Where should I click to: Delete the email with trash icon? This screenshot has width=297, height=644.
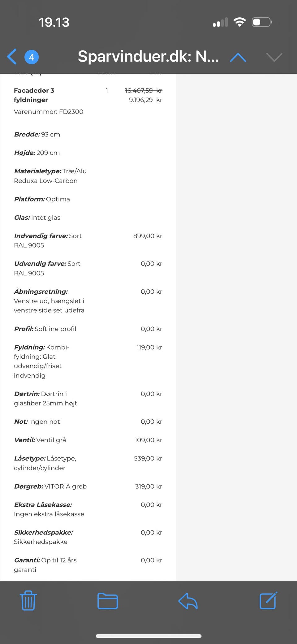click(x=28, y=601)
